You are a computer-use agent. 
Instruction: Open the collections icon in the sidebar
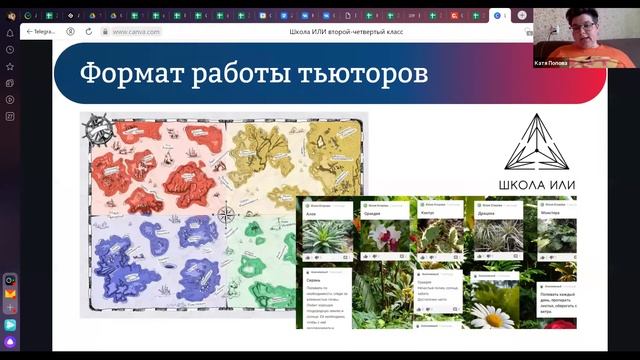10,83
